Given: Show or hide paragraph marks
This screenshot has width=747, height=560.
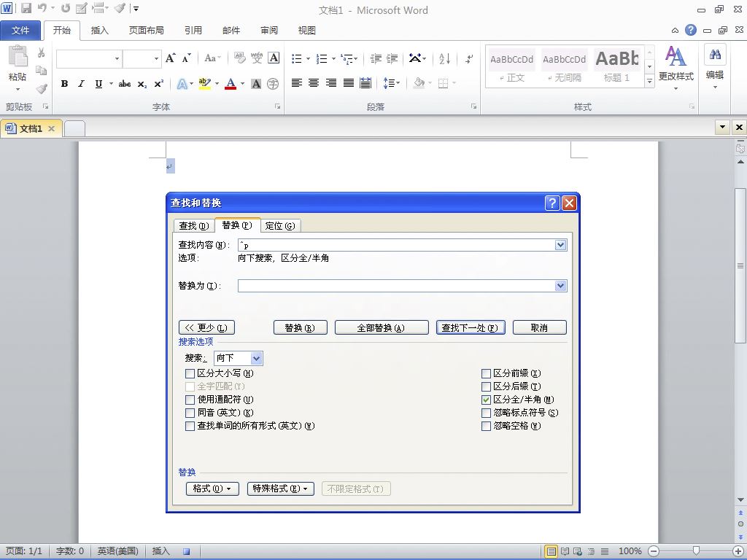Looking at the screenshot, I should (x=469, y=58).
